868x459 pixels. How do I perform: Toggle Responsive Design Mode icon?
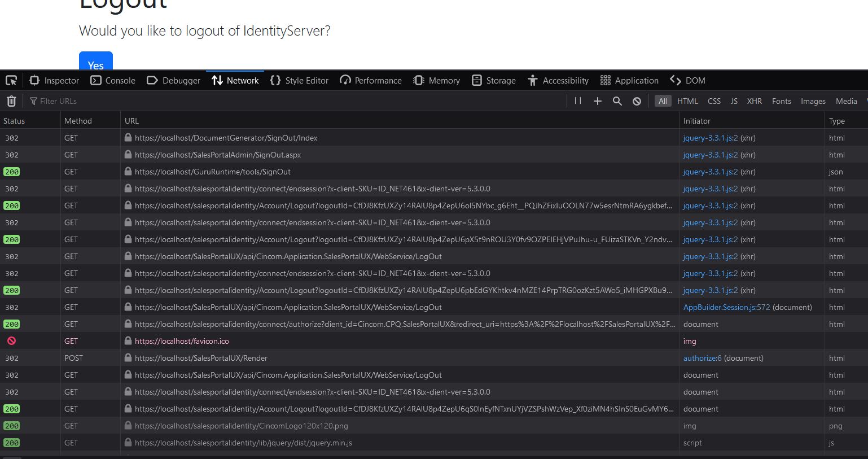11,80
